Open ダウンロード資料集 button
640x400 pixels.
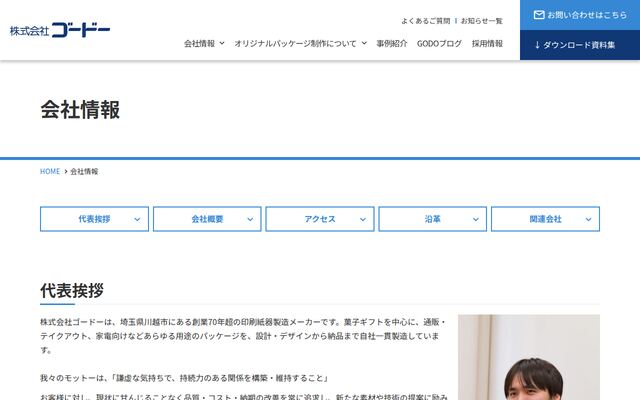(x=580, y=45)
